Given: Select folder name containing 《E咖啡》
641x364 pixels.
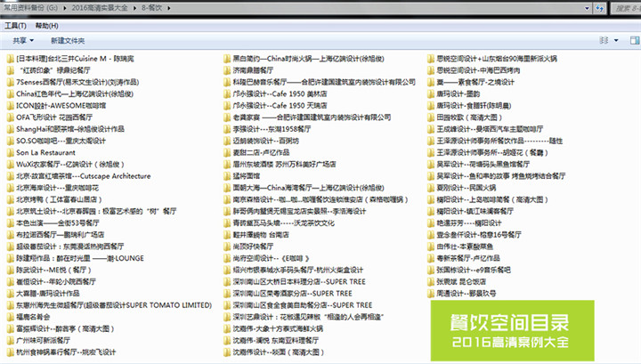Looking at the screenshot, I should (x=271, y=259).
